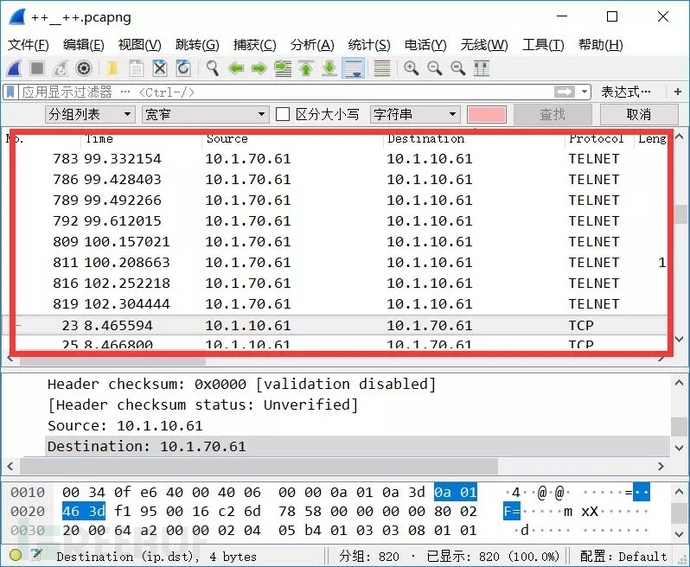
Task: Click the packet details horizontal scrollbar thumb
Action: (x=259, y=466)
